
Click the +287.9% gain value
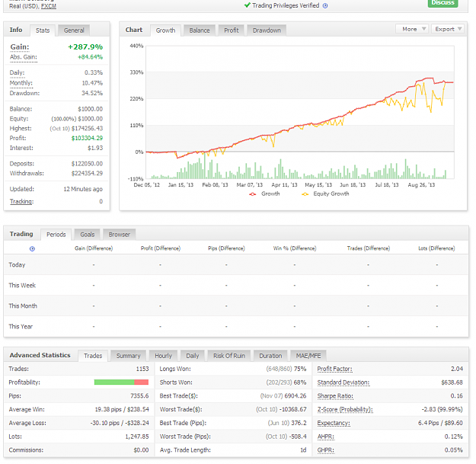(x=85, y=47)
